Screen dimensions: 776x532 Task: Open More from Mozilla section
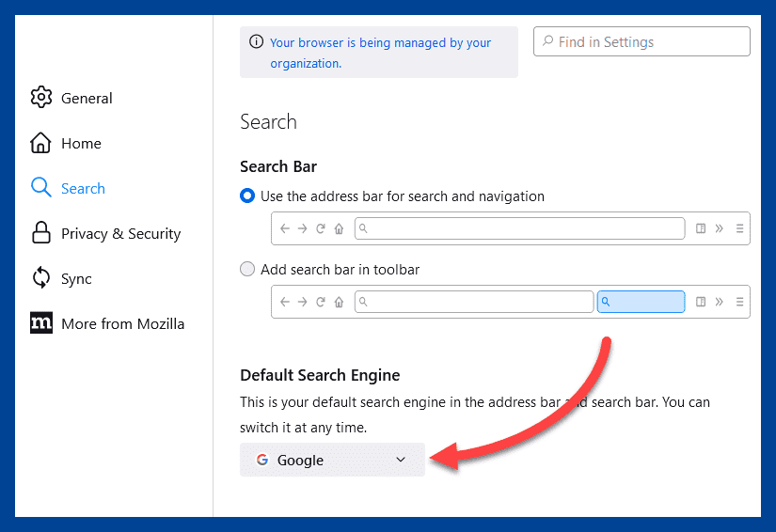[122, 324]
